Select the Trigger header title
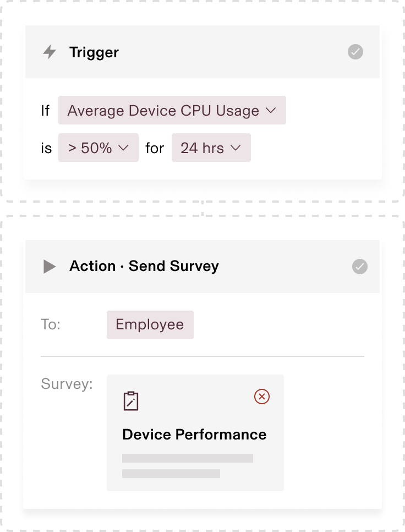The image size is (405, 532). point(94,52)
